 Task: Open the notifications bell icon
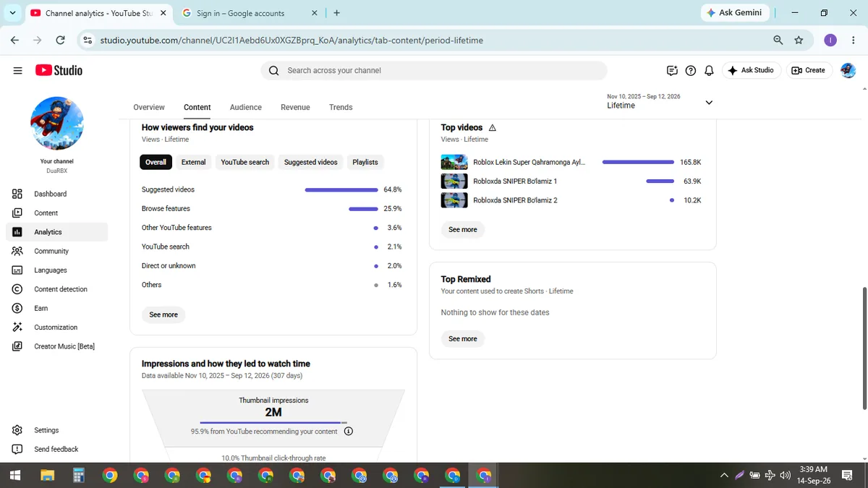pos(710,70)
